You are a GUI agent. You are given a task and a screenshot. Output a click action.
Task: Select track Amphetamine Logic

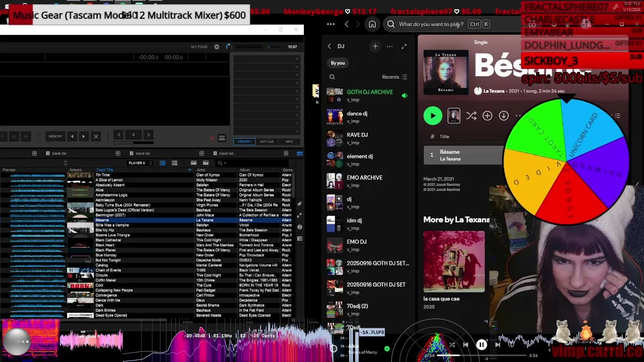[146, 195]
